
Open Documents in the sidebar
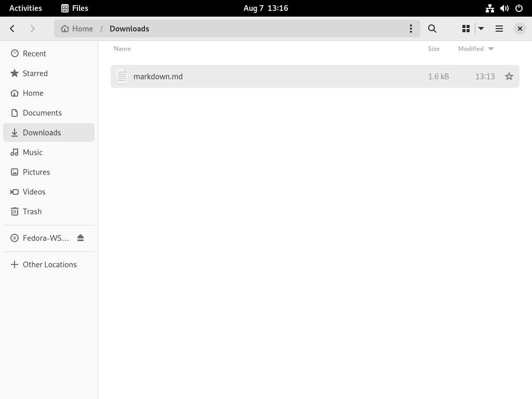pyautogui.click(x=49, y=113)
